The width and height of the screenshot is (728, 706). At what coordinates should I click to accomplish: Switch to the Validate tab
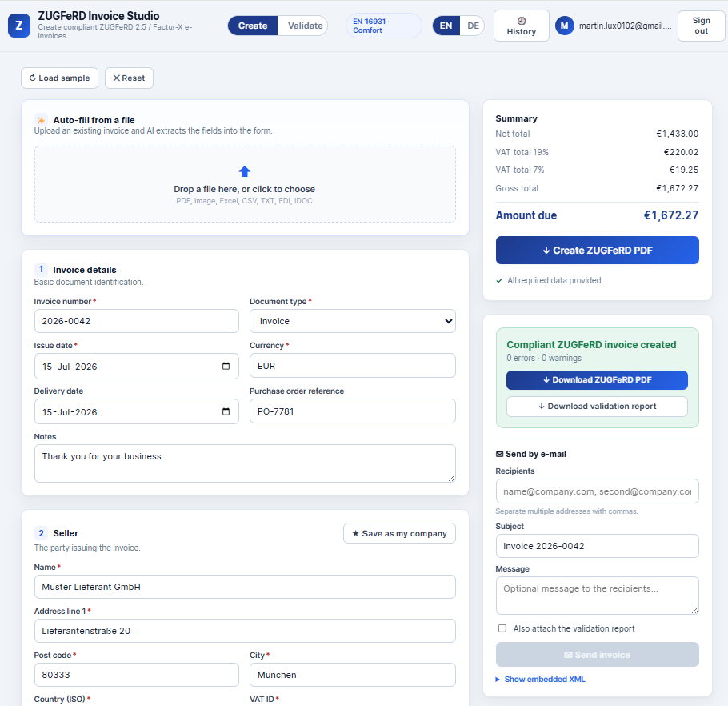[305, 26]
